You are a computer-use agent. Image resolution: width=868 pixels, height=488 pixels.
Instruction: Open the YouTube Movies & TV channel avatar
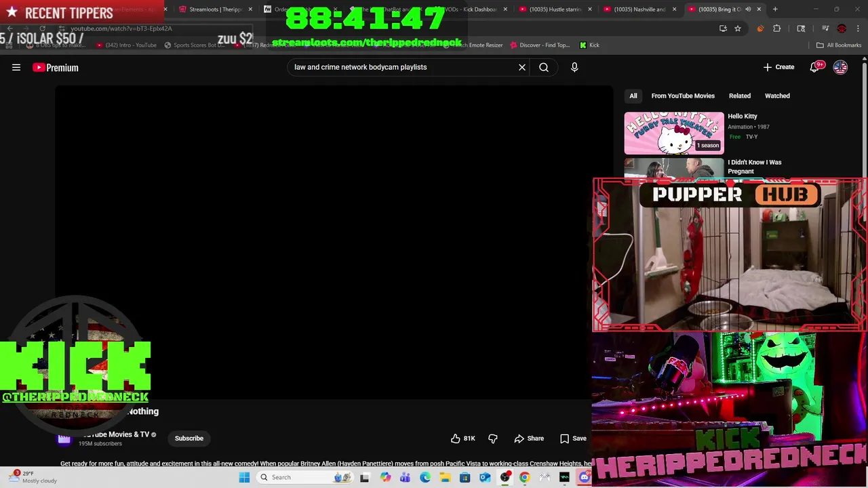coord(64,439)
